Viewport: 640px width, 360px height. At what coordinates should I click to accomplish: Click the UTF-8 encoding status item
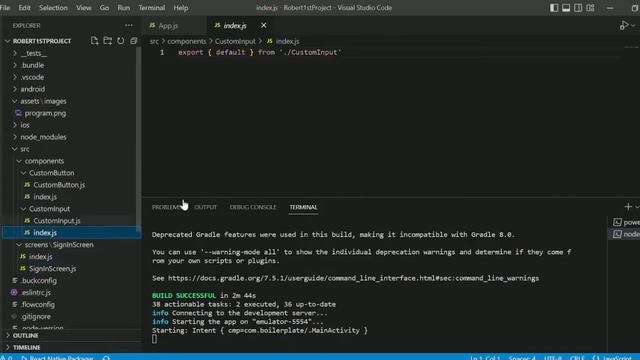tap(553, 357)
